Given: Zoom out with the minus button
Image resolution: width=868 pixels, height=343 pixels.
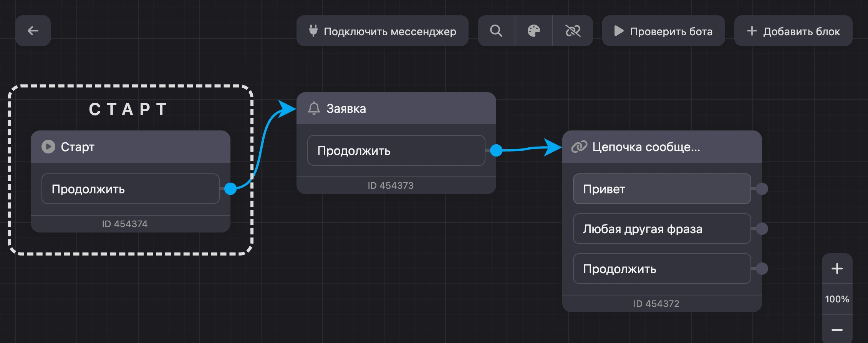Looking at the screenshot, I should [837, 329].
